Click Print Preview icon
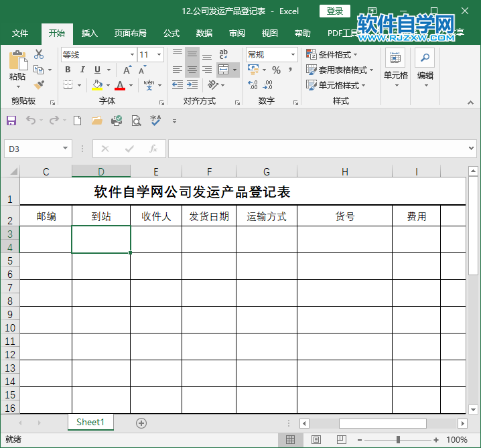The width and height of the screenshot is (481, 448). [136, 121]
